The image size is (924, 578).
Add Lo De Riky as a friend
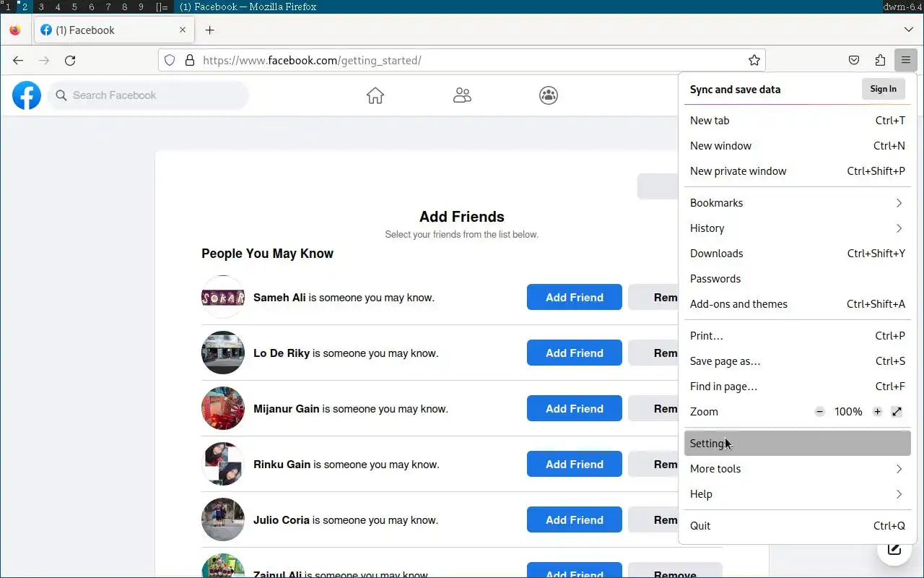click(575, 353)
